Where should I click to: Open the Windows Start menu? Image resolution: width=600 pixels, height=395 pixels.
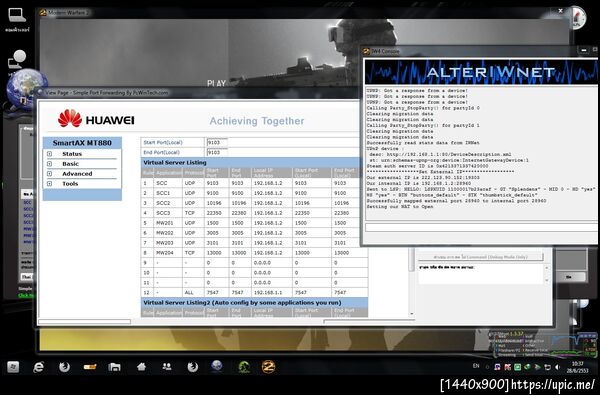point(13,367)
